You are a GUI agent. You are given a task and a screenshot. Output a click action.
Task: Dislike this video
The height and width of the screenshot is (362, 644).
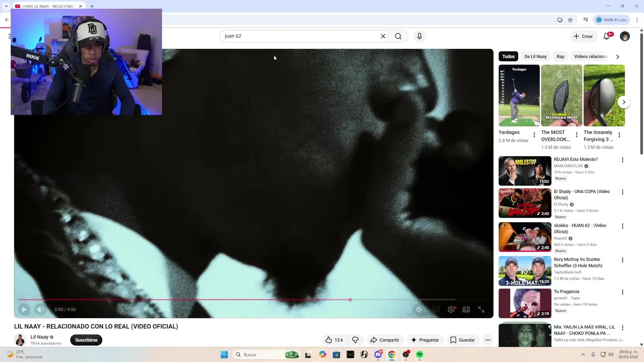tap(355, 340)
